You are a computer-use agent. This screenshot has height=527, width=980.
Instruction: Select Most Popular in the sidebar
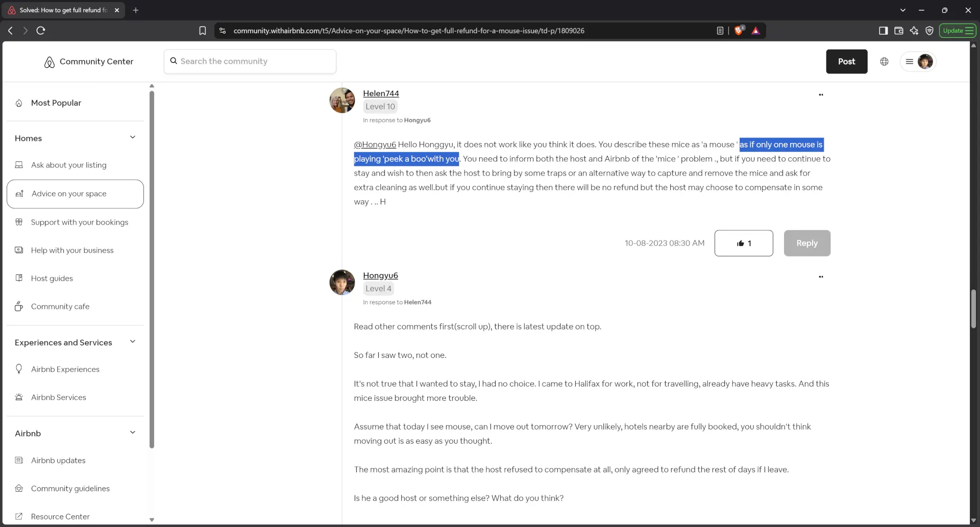point(56,103)
